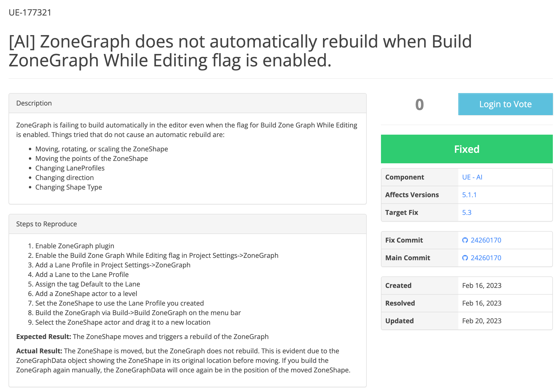This screenshot has height=392, width=560.
Task: Click the GitHub icon beside Fix Commit
Action: coord(465,240)
